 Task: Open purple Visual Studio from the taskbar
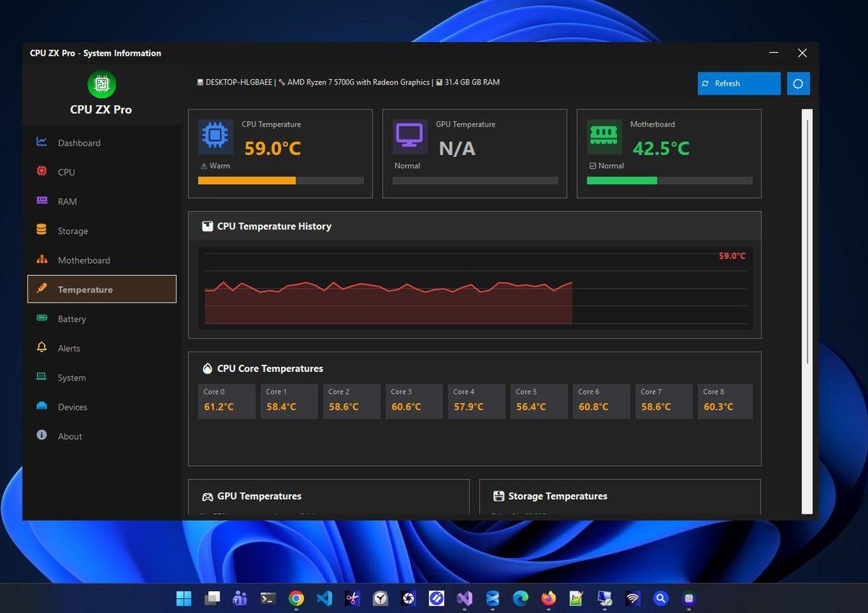tap(464, 599)
